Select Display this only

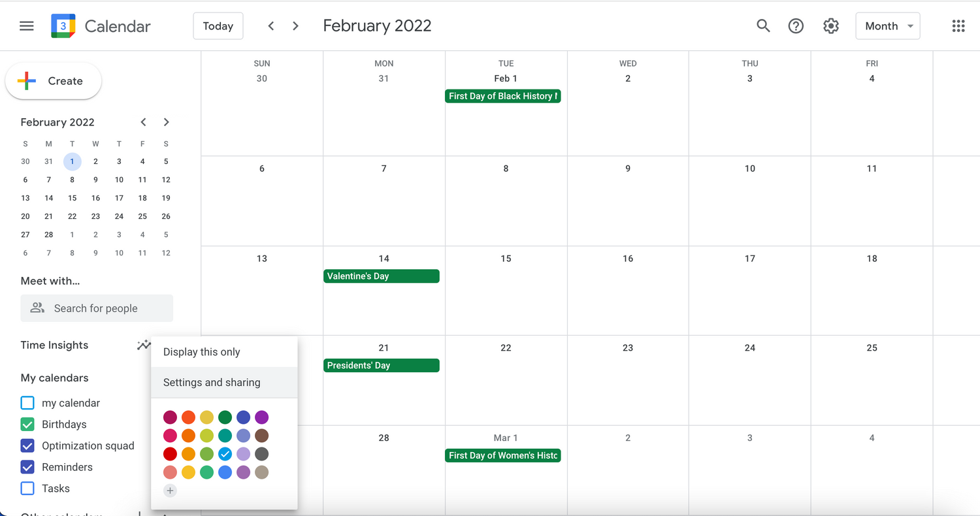point(201,351)
